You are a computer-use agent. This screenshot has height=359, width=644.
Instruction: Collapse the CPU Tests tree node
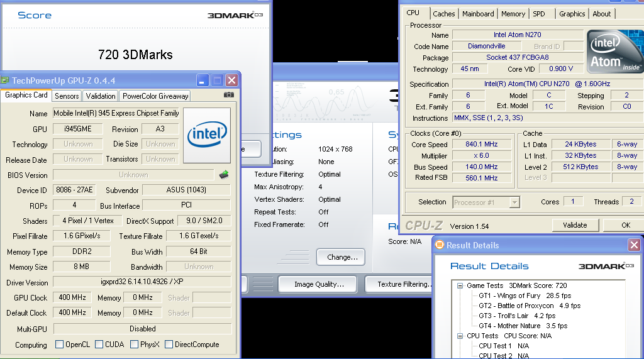[x=460, y=336]
